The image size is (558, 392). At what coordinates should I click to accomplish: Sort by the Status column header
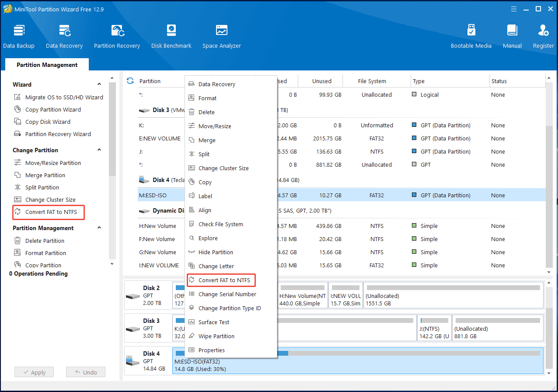click(517, 81)
